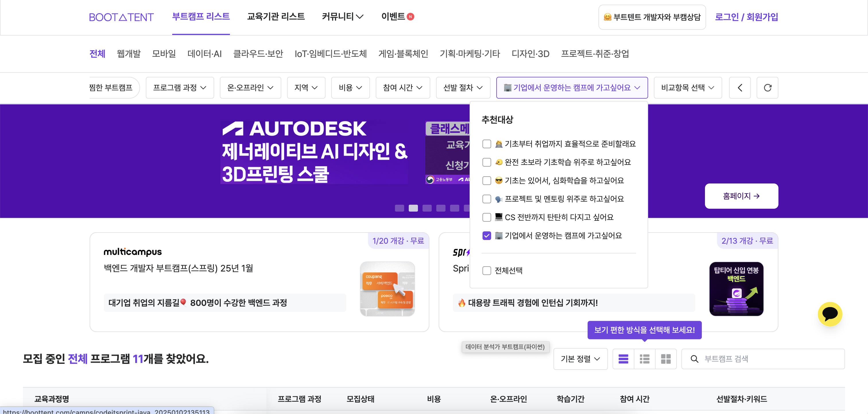
Task: Switch to grid card view icon
Action: [x=665, y=359]
